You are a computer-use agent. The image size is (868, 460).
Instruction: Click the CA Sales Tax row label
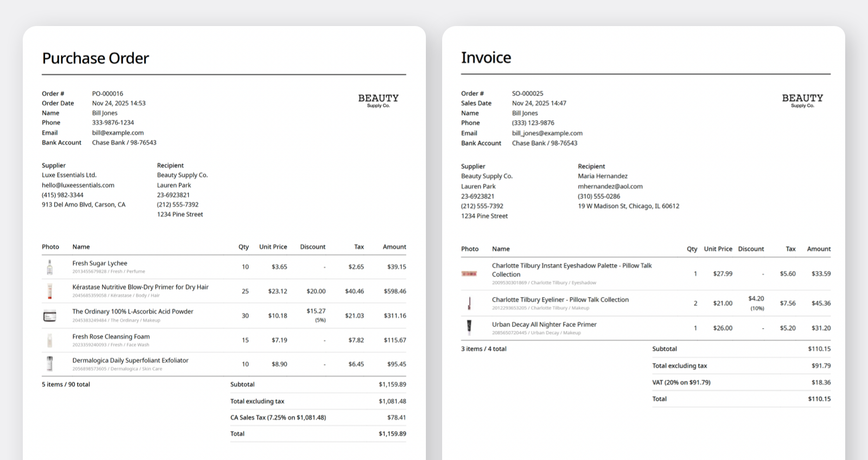[278, 417]
